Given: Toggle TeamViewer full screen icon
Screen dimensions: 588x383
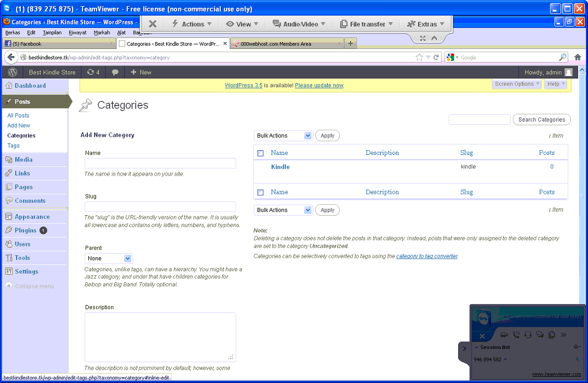Looking at the screenshot, I should [x=423, y=38].
